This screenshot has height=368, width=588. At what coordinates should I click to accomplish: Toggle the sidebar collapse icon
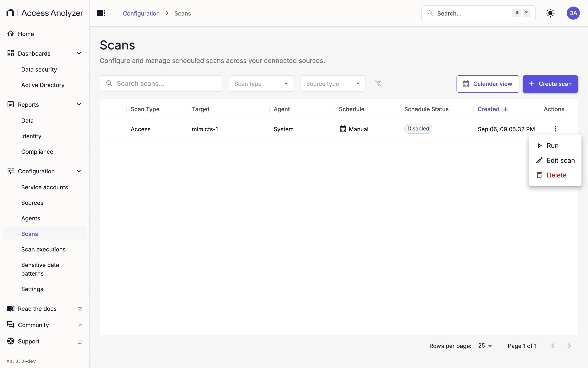point(101,13)
